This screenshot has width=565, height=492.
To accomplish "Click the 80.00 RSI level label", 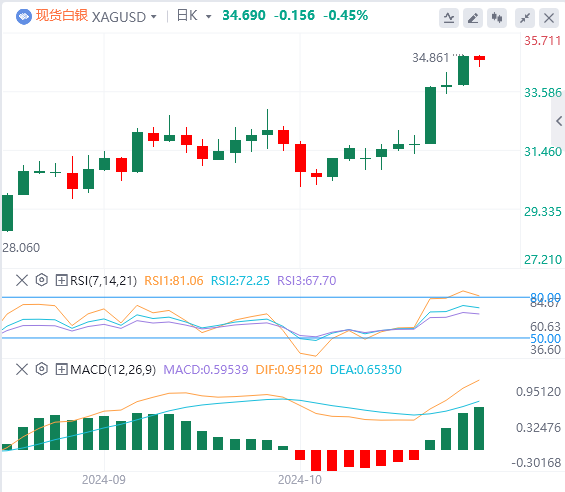I will tap(546, 297).
